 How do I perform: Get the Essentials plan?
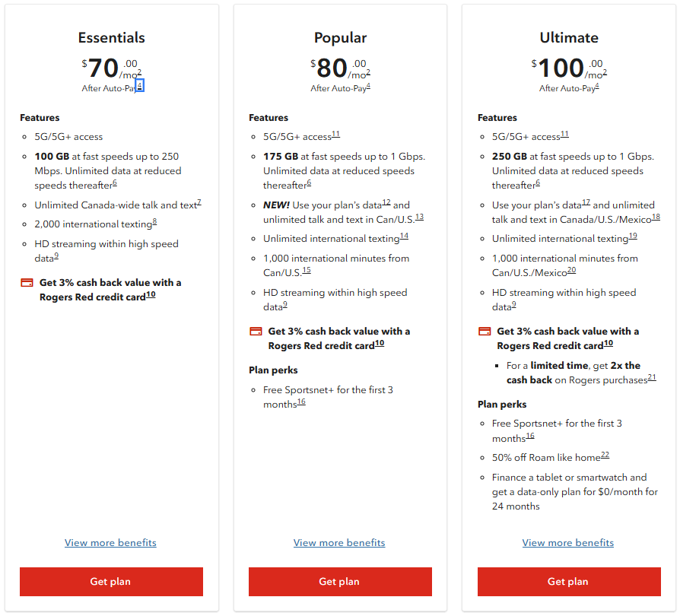coord(111,581)
